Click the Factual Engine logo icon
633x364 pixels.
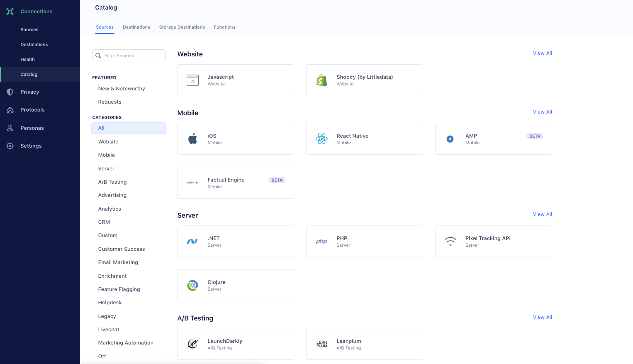click(x=192, y=182)
